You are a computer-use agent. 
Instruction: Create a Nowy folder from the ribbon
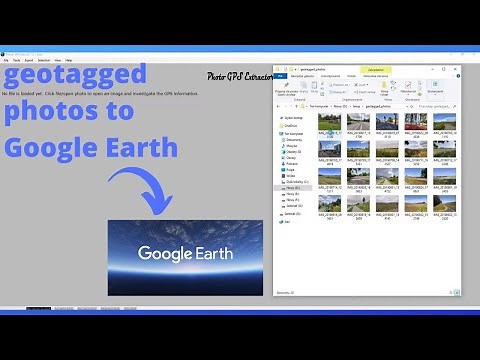[x=384, y=88]
